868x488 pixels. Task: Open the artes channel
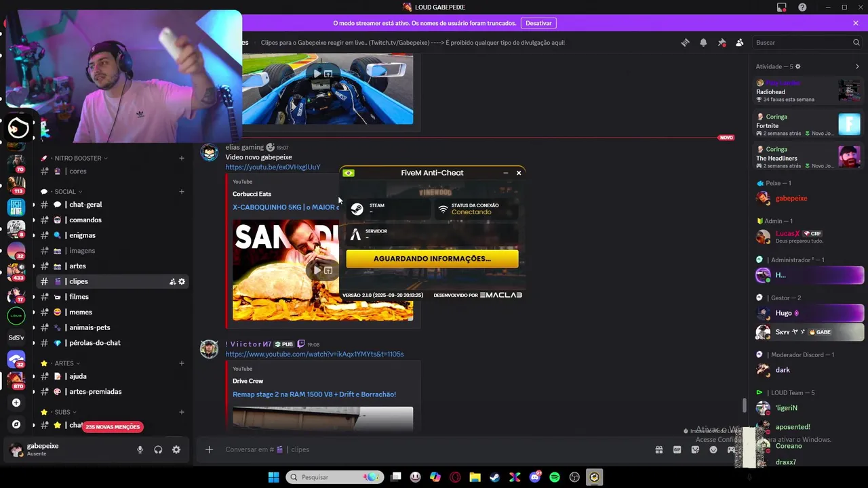click(112, 266)
